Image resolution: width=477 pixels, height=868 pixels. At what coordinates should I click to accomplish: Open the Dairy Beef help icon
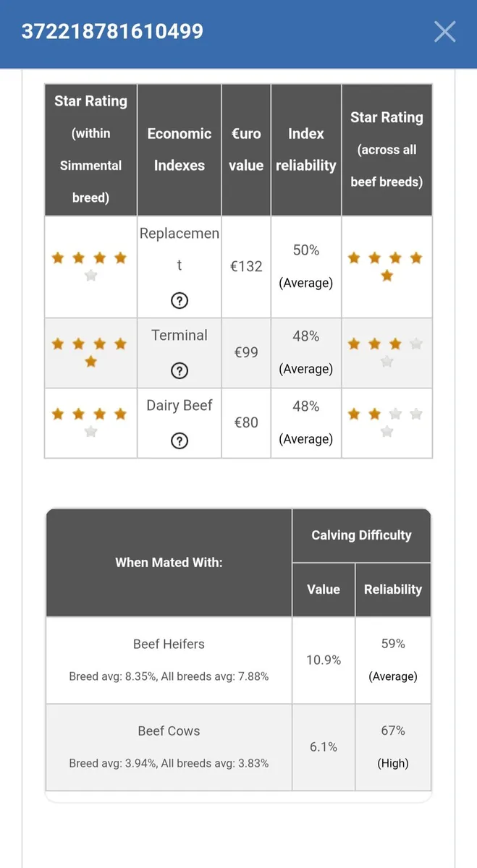(x=180, y=441)
